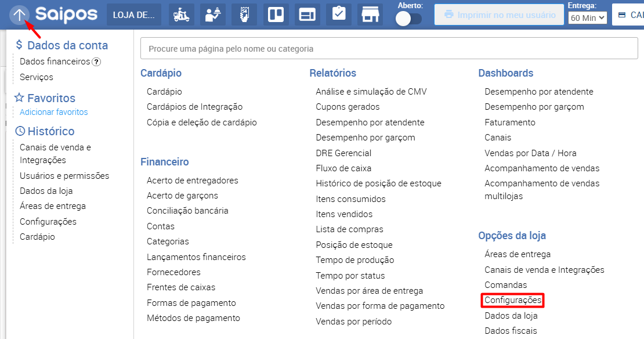The width and height of the screenshot is (644, 339).
Task: Click the ticket number hand icon
Action: 244,15
